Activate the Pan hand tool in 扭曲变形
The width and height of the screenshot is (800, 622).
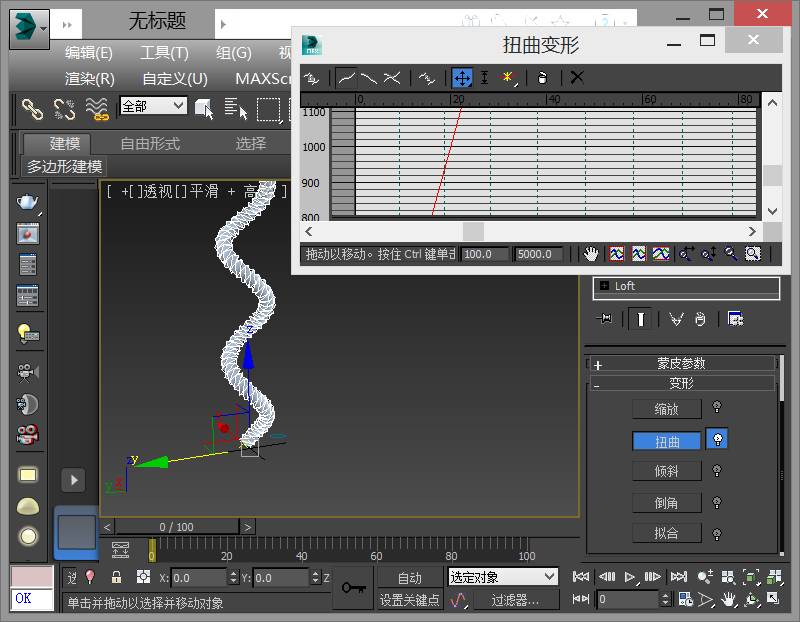click(x=591, y=254)
